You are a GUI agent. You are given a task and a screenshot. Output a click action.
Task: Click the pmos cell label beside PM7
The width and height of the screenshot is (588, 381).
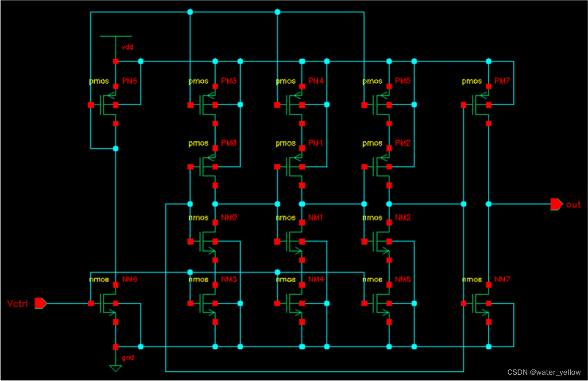pos(472,81)
